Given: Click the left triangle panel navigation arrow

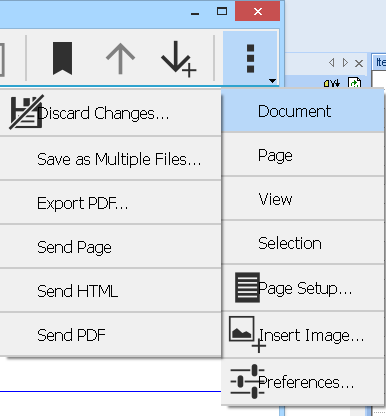Looking at the screenshot, I should [332, 62].
